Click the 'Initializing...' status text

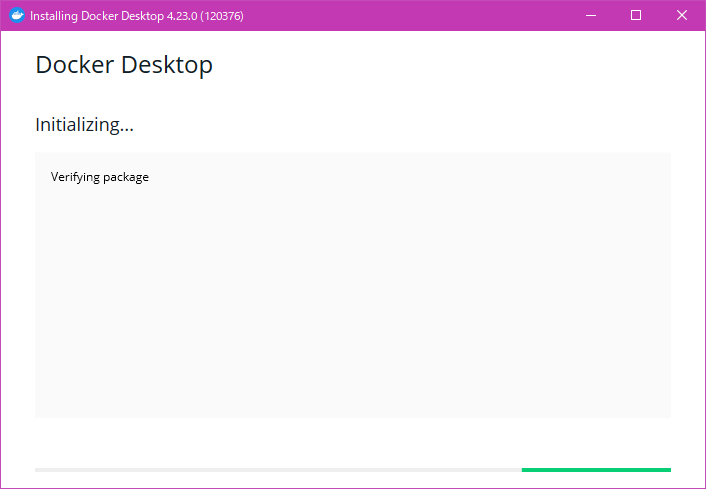[x=84, y=125]
